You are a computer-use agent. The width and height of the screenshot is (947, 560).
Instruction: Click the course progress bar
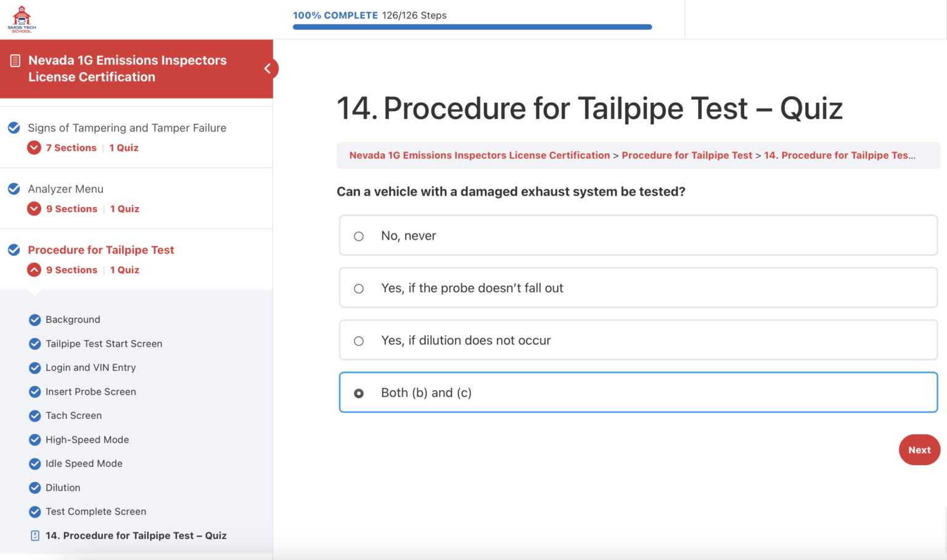[472, 27]
